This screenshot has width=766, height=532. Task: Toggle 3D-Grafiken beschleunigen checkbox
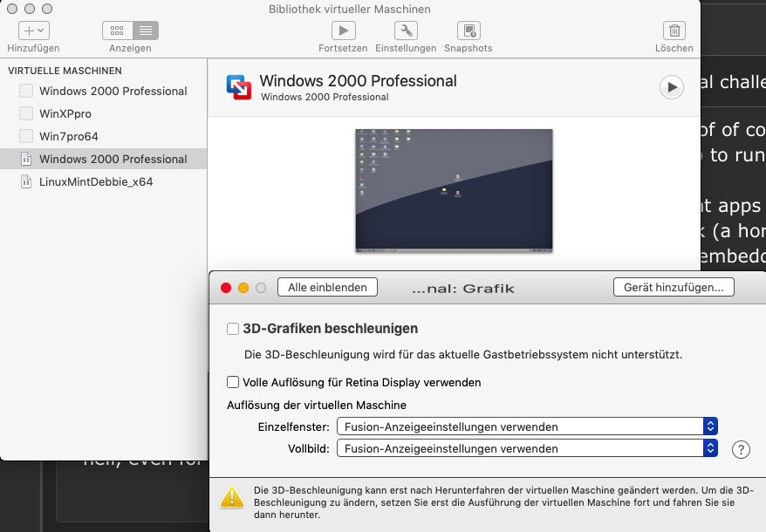tap(233, 329)
